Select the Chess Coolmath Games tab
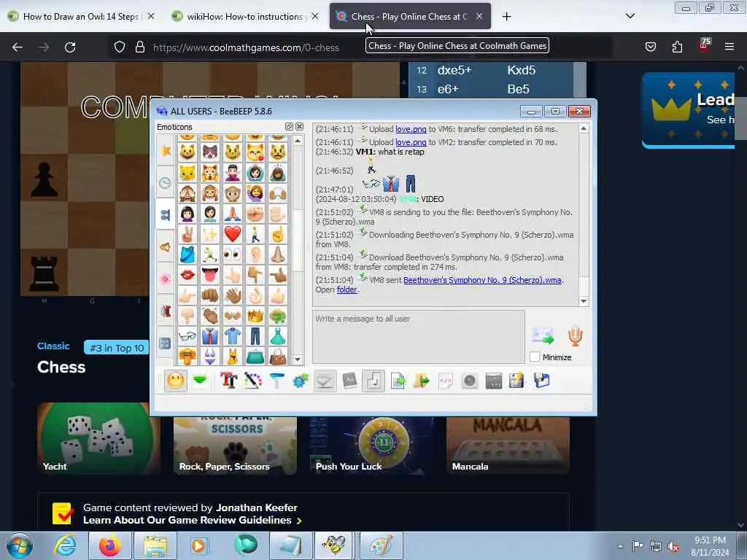This screenshot has height=560, width=747. click(410, 16)
